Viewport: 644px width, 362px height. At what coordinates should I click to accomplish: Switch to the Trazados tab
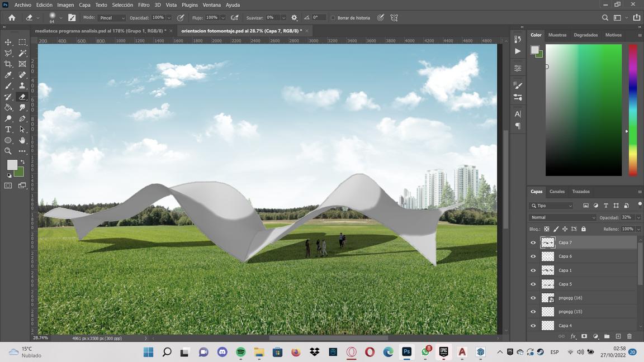(581, 192)
